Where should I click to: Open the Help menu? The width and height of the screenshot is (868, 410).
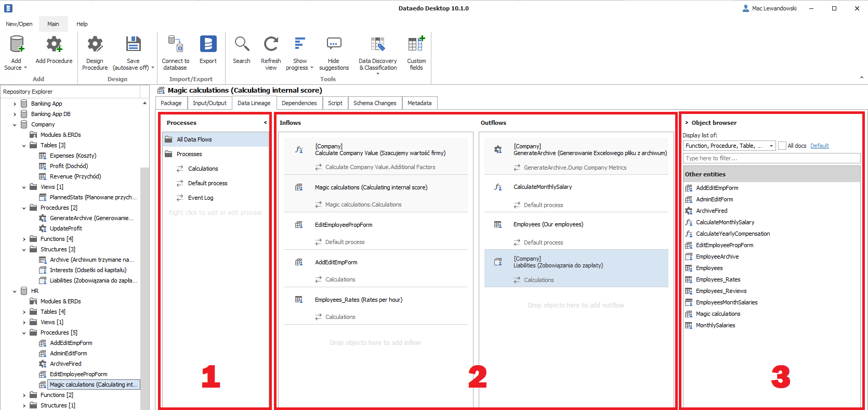[x=82, y=24]
